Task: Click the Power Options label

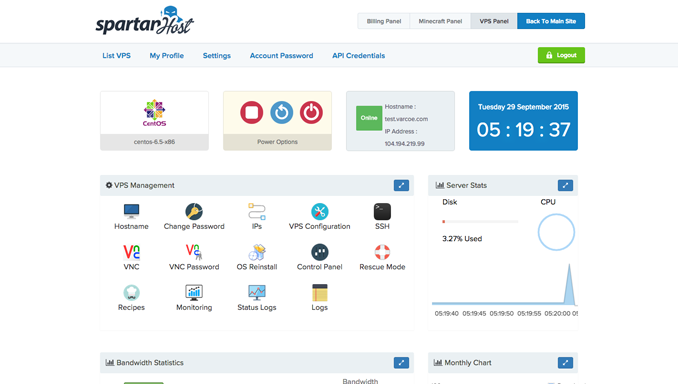Action: coord(277,142)
